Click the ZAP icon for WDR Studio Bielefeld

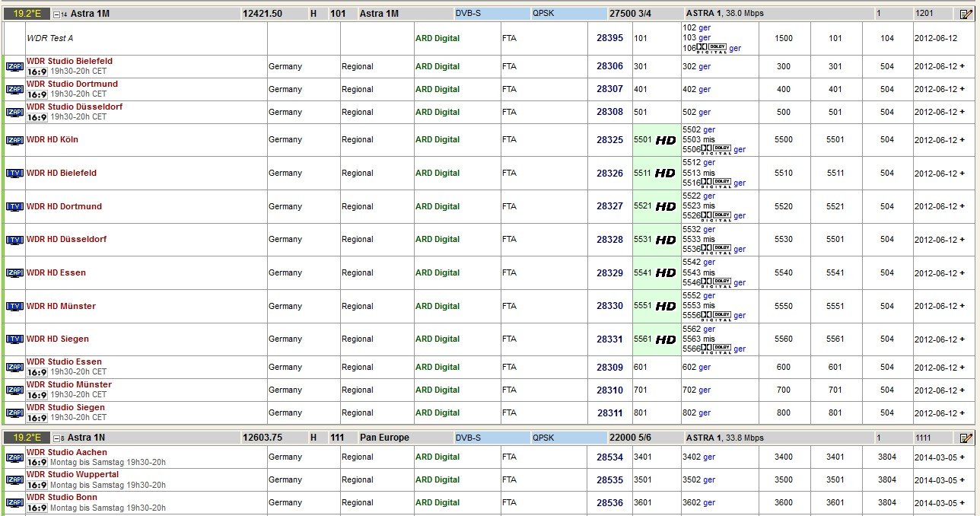coord(14,67)
